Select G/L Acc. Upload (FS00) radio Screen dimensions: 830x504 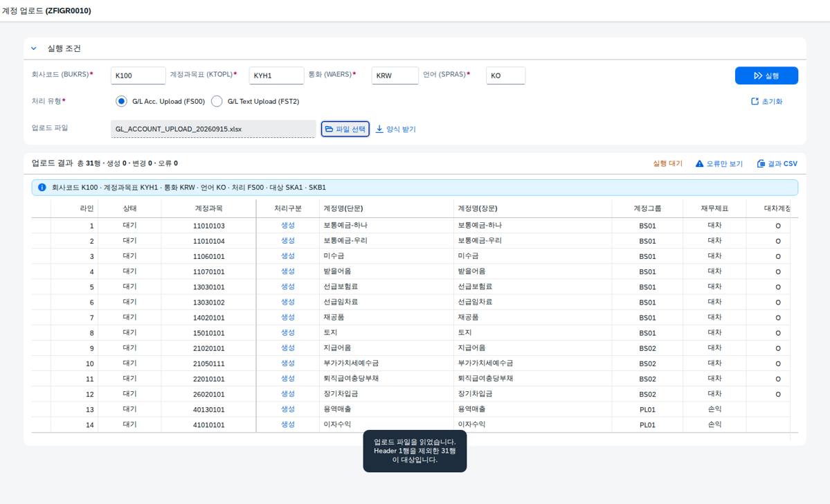pos(121,101)
